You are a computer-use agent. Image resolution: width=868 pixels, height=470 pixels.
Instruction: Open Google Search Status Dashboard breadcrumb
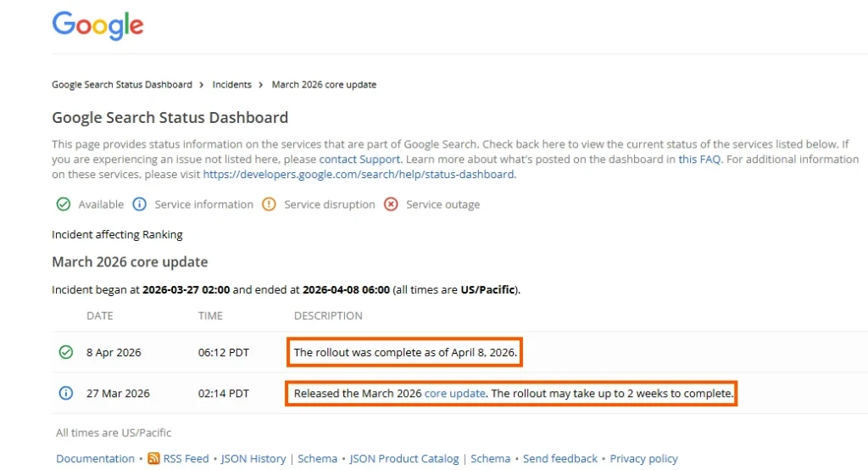click(122, 85)
